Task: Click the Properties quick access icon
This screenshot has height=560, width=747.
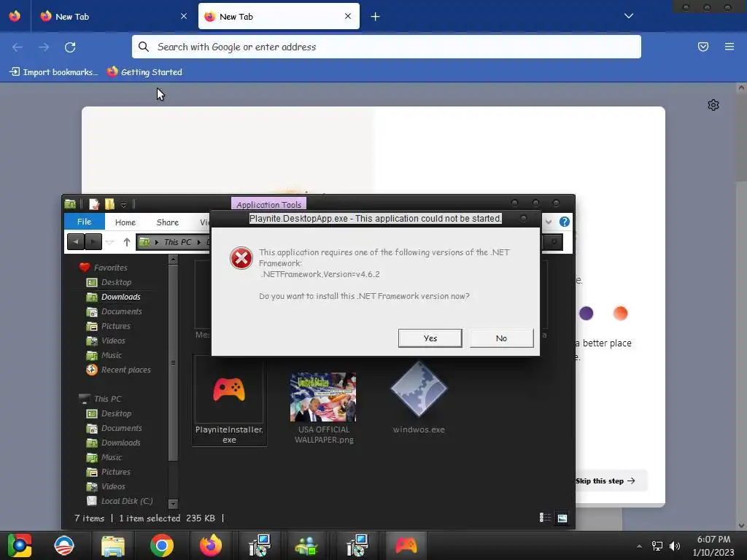Action: 94,204
